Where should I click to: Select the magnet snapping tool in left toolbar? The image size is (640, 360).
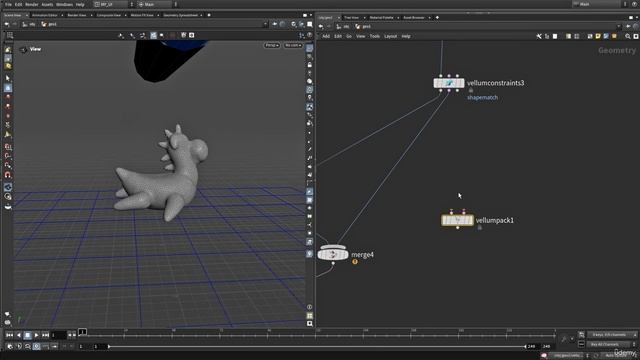tap(8, 175)
